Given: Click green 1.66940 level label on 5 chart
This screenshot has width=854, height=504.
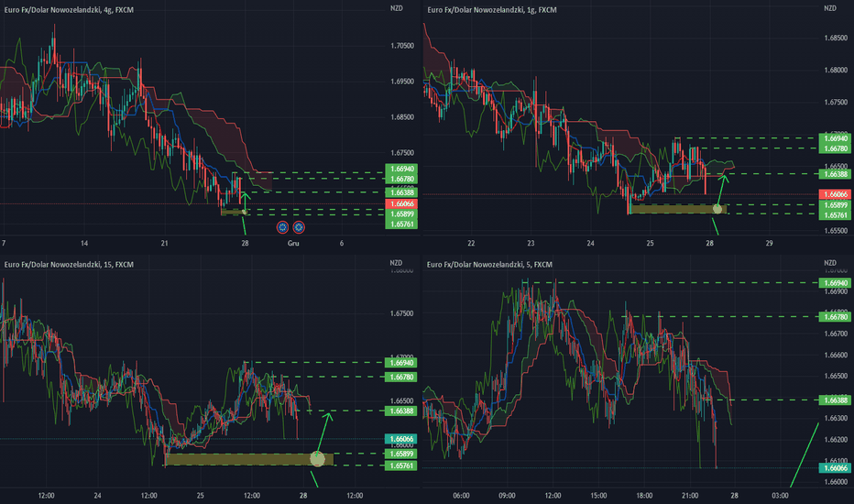Looking at the screenshot, I should click(835, 283).
